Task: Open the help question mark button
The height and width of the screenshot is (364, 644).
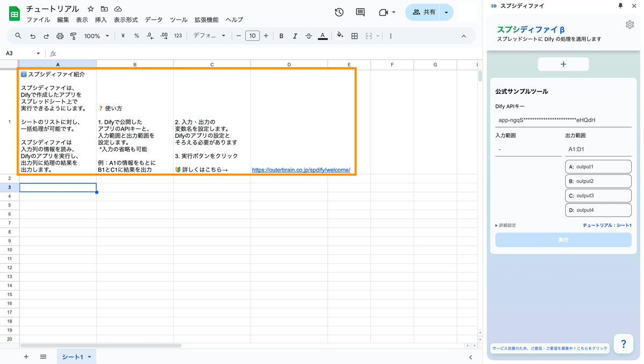Action: (x=624, y=344)
